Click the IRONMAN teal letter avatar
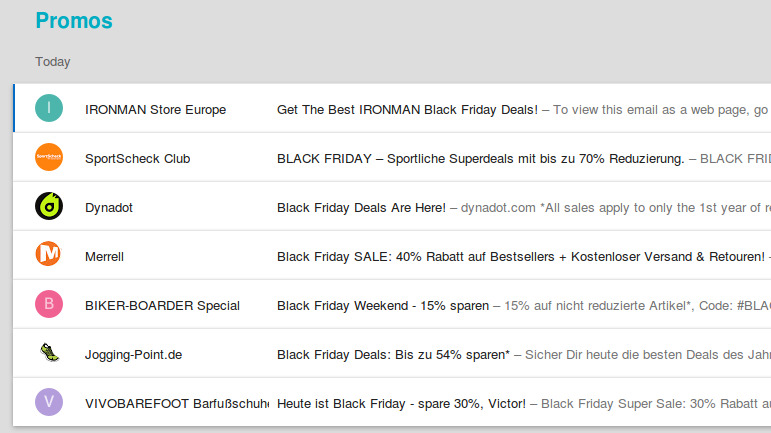The height and width of the screenshot is (433, 771). (x=49, y=108)
